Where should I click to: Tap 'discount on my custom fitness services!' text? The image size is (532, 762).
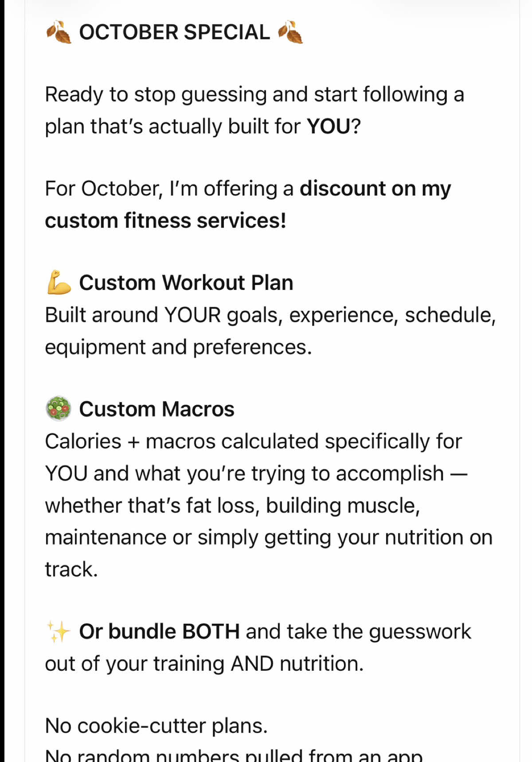pyautogui.click(x=248, y=204)
